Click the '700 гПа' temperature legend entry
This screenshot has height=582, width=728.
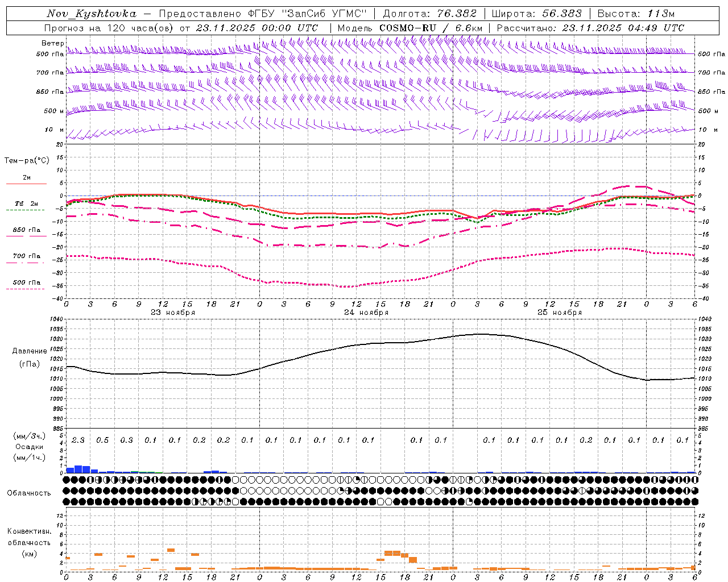(27, 256)
